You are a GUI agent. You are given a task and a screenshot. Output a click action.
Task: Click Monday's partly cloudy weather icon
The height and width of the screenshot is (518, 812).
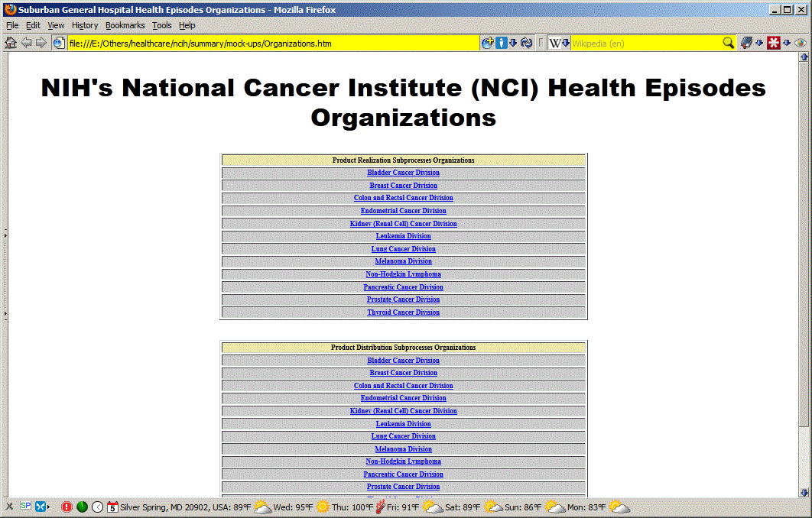(620, 507)
